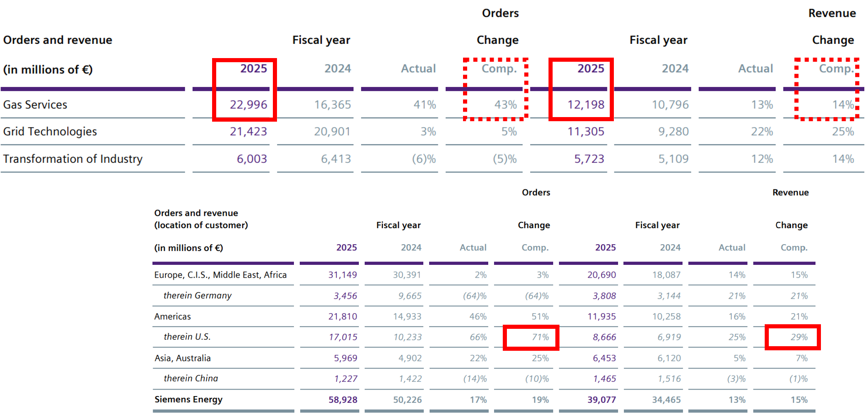Viewport: 868px width, 418px height.
Task: Select Asia, Australia 2025 revenue 6,453
Action: 604,358
